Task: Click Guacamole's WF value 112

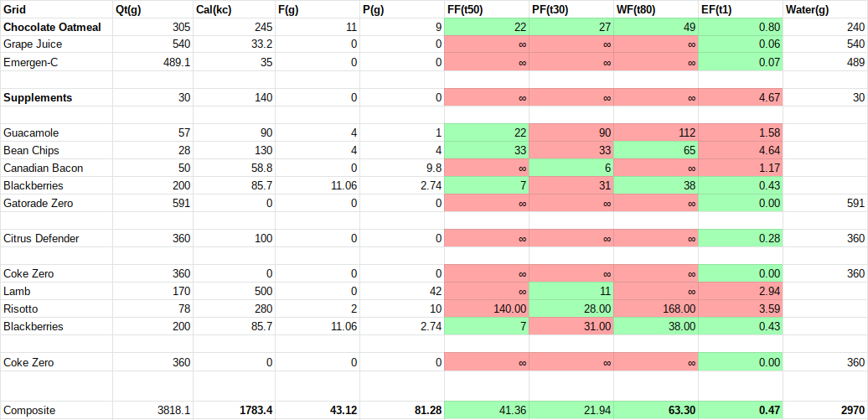Action: tap(684, 132)
